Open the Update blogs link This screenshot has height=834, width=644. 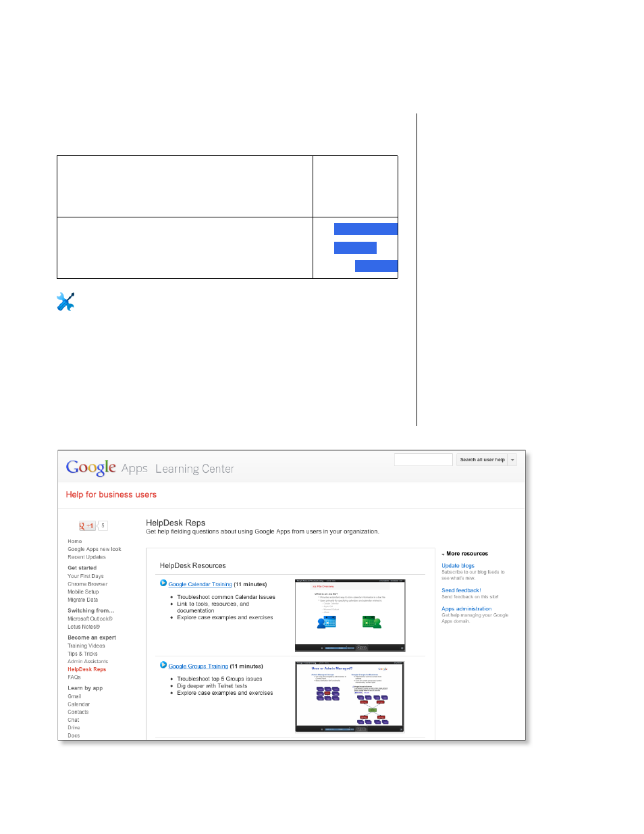[458, 565]
